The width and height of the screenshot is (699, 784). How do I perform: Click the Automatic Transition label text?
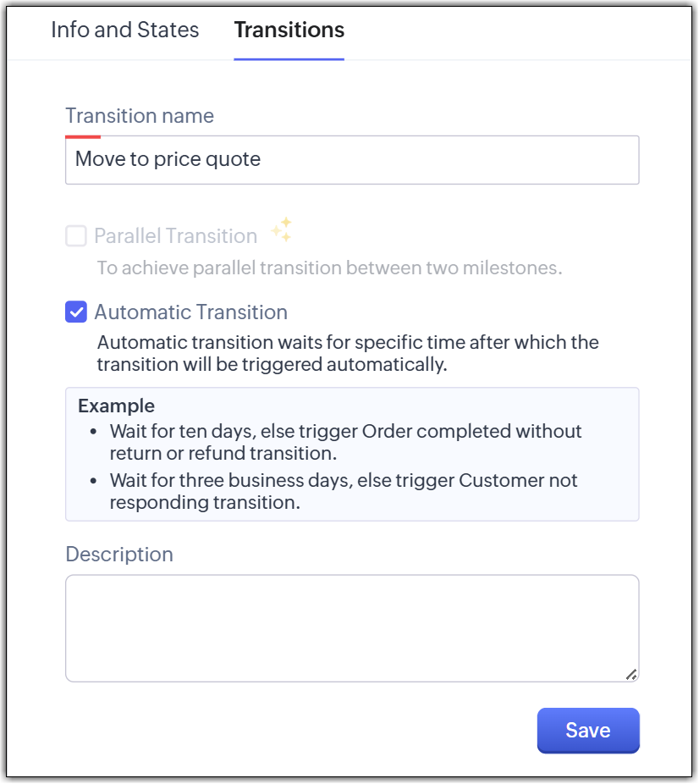(190, 312)
